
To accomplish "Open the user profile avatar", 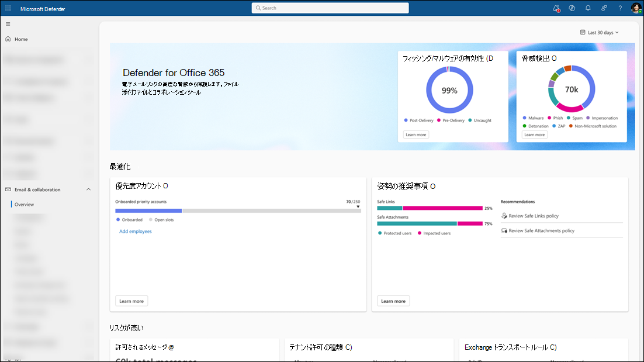I will [636, 8].
